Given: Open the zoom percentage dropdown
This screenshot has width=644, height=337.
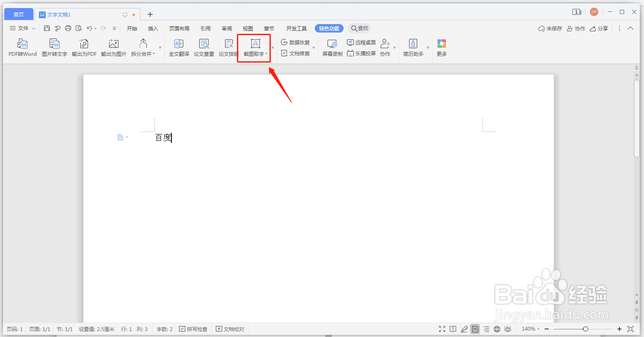Looking at the screenshot, I should coord(530,329).
